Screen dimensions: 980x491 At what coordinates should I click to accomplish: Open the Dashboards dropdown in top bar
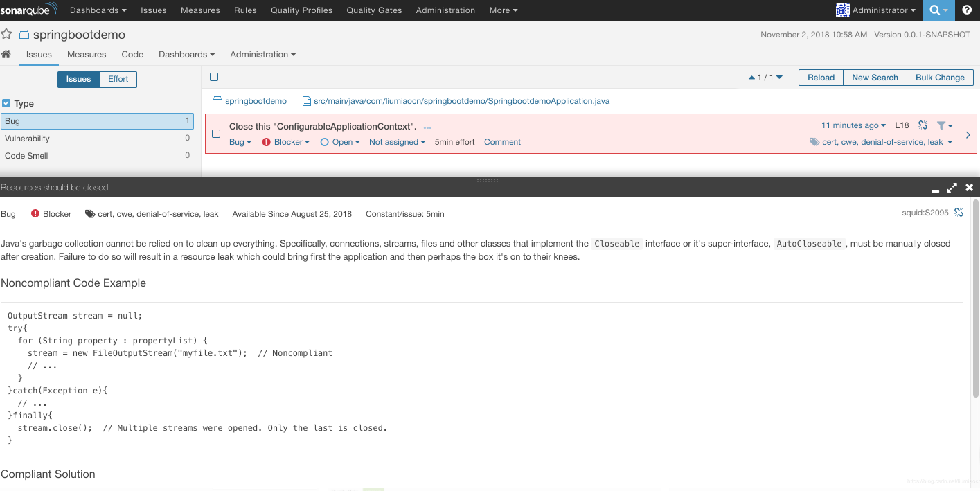point(98,10)
